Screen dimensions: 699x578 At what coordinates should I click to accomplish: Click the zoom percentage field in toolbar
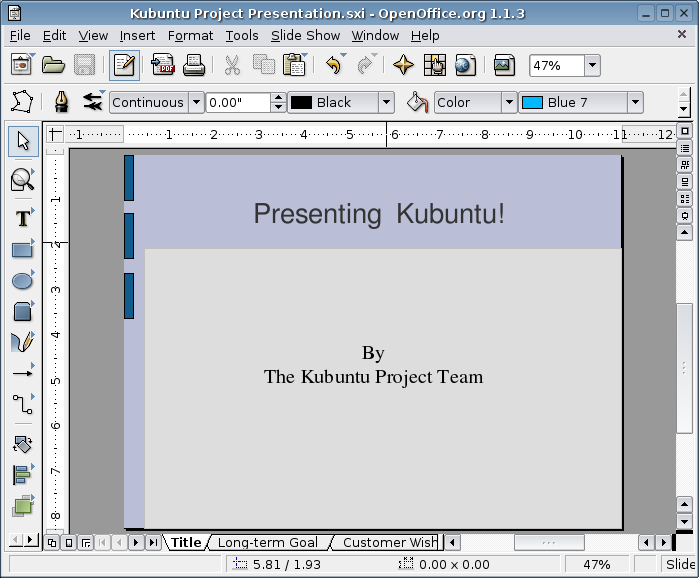(556, 66)
